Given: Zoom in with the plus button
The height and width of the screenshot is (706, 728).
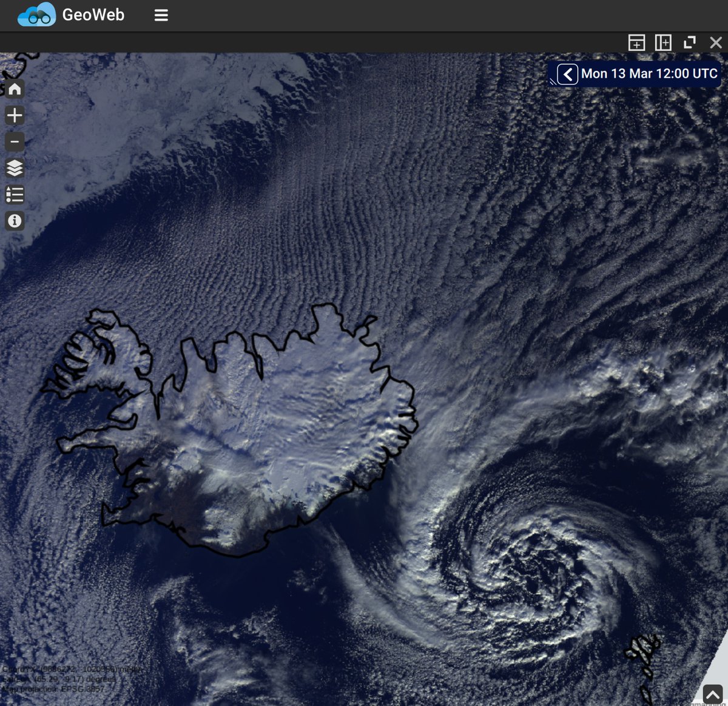Looking at the screenshot, I should pos(15,115).
